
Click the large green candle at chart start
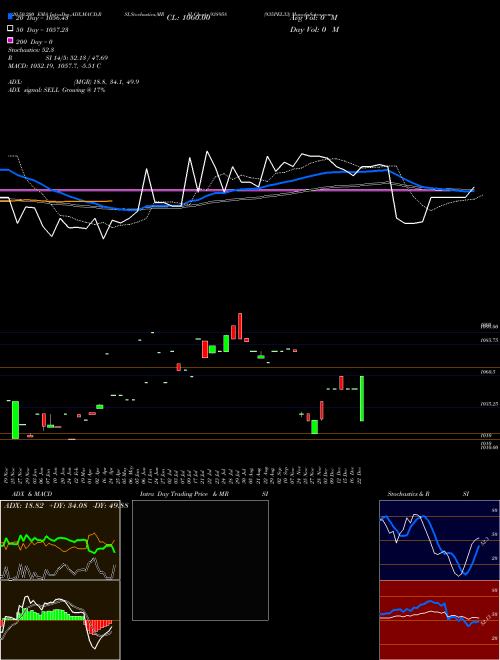(15, 420)
